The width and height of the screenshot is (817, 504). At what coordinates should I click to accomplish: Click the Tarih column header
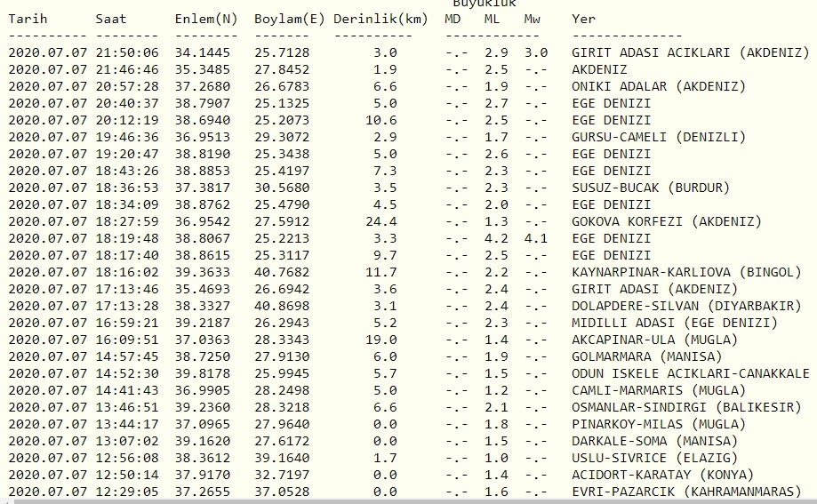coord(28,19)
